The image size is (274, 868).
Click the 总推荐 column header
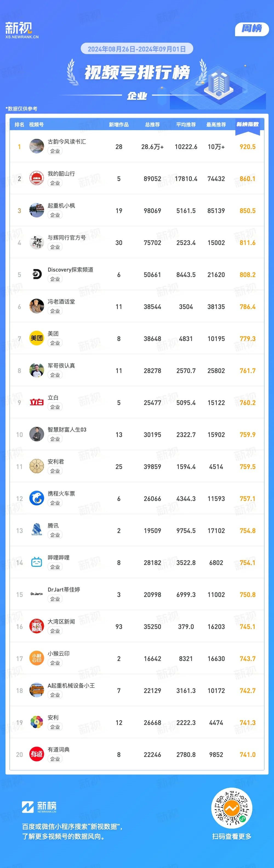tap(152, 125)
